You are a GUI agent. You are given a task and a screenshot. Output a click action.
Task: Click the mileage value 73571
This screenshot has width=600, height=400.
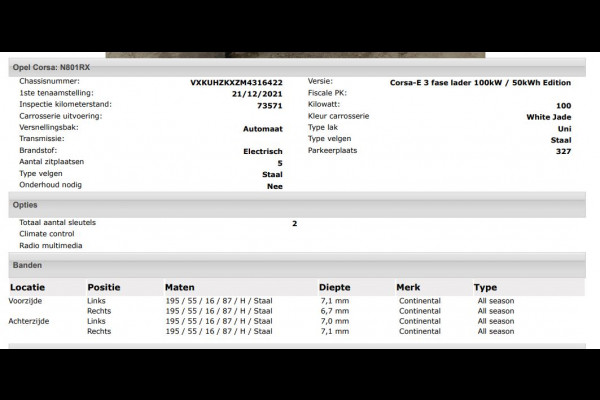point(269,106)
